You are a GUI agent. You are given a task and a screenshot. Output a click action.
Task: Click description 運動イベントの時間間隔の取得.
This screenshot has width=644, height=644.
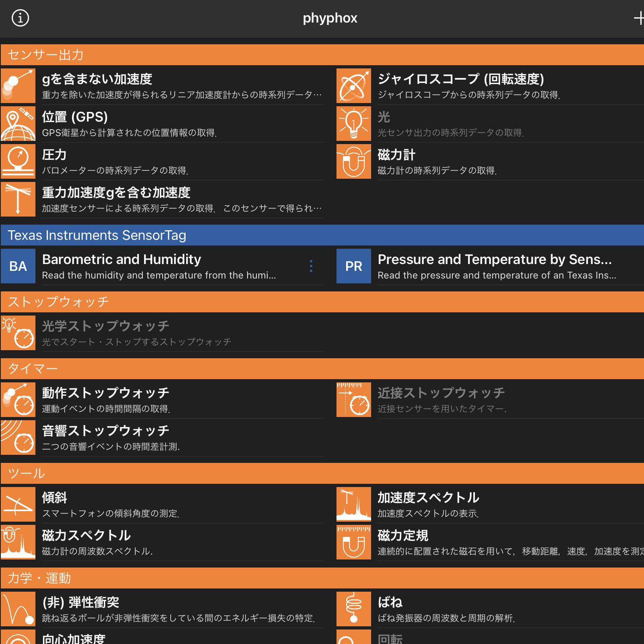click(x=106, y=409)
